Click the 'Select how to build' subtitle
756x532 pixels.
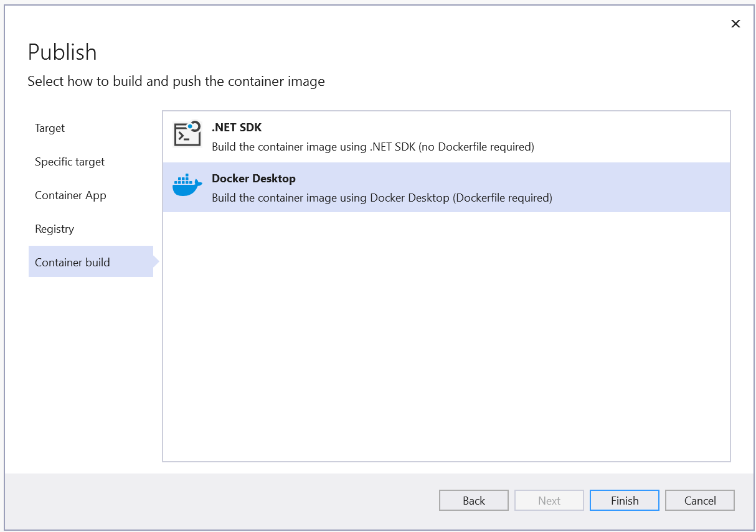[176, 81]
